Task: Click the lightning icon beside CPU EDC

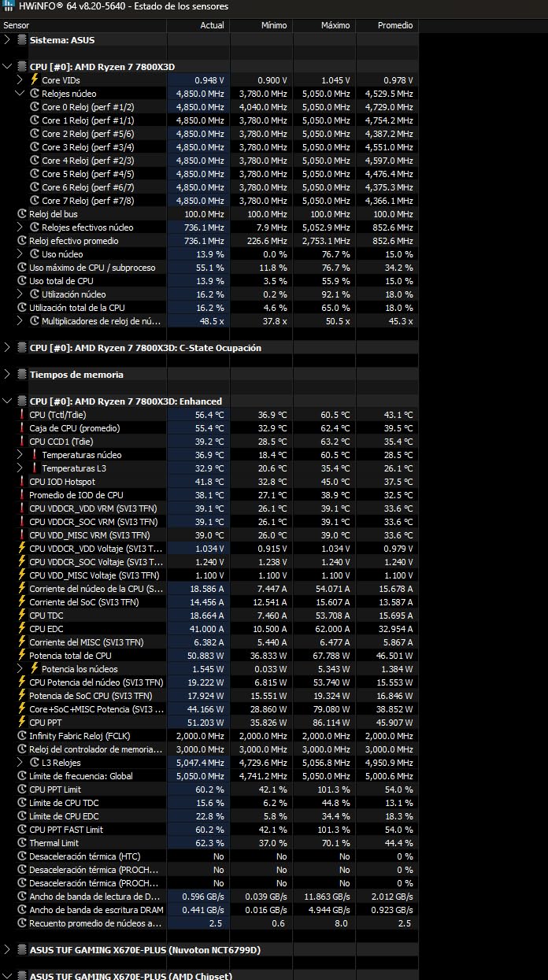Action: point(22,628)
